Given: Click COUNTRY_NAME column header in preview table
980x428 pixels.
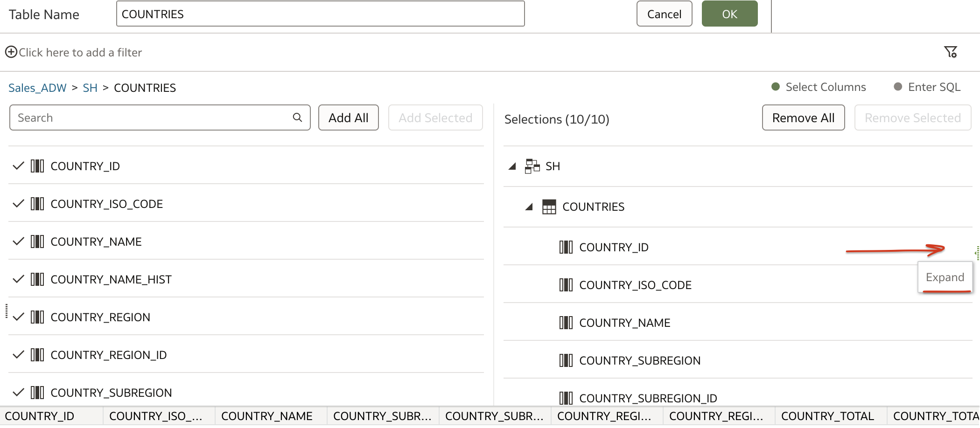Looking at the screenshot, I should pos(271,416).
